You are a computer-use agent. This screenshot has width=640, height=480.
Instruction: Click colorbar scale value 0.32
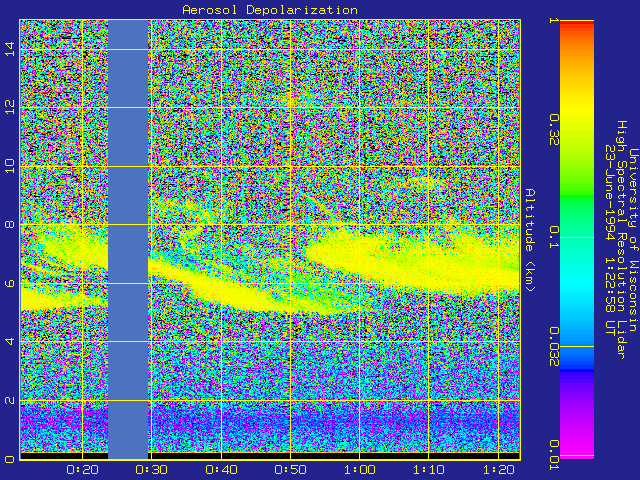pyautogui.click(x=553, y=129)
